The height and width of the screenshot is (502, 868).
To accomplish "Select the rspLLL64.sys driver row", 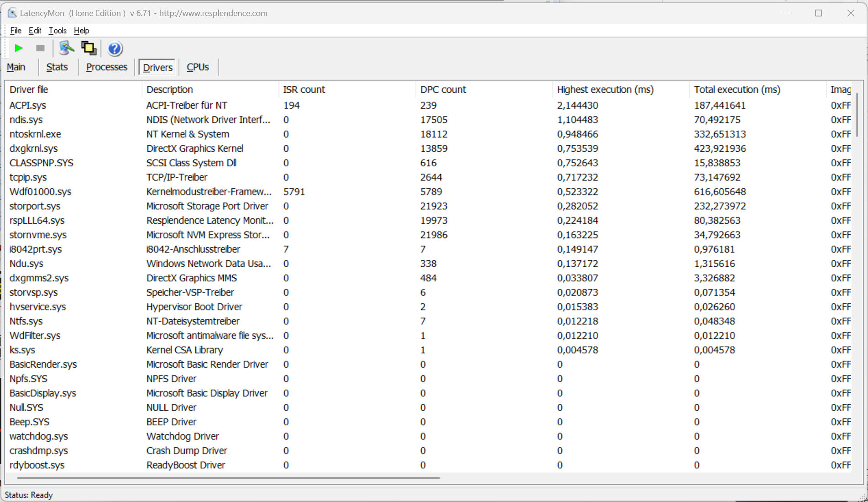I will [x=428, y=220].
